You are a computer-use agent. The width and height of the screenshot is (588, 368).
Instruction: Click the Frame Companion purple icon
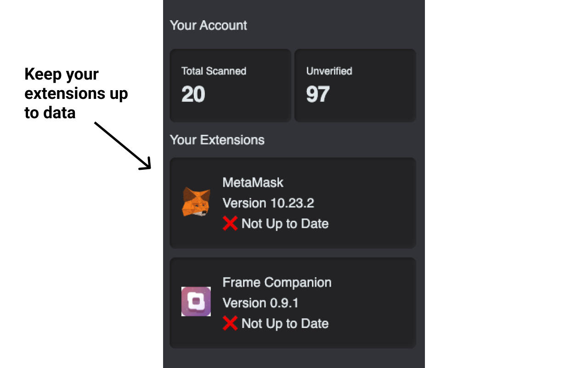[196, 302]
